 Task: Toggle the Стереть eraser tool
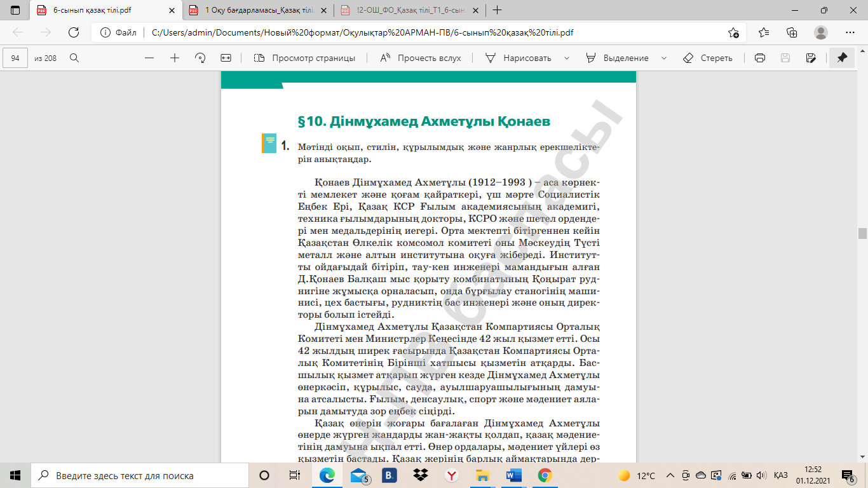pos(708,58)
